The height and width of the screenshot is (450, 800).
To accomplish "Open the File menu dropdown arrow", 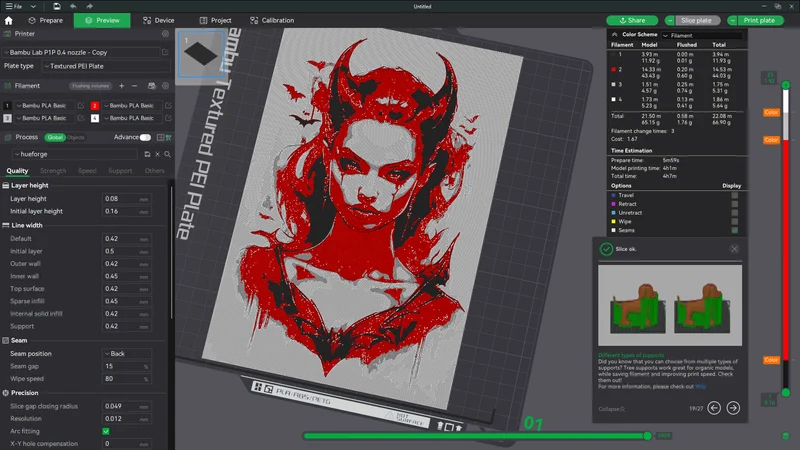I will [33, 6].
